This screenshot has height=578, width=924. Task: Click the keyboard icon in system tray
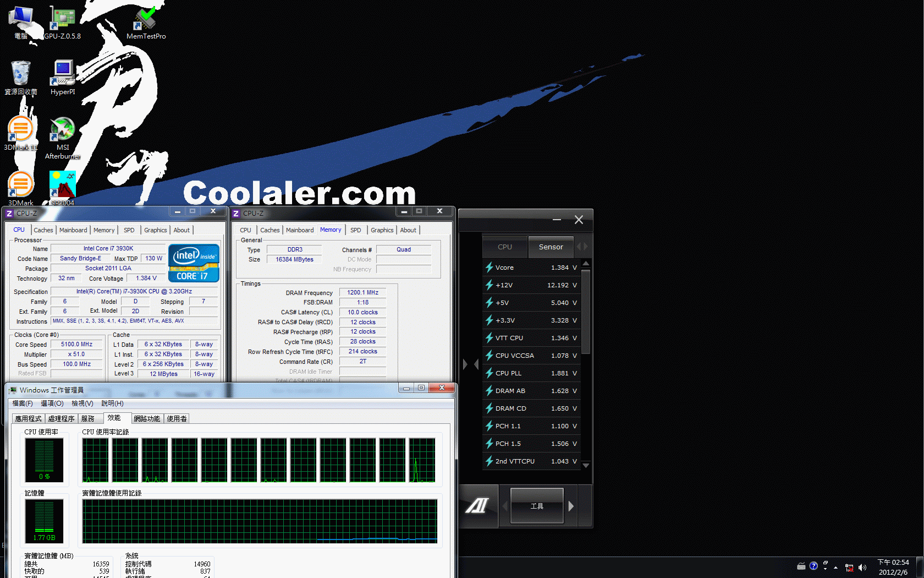pyautogui.click(x=801, y=566)
